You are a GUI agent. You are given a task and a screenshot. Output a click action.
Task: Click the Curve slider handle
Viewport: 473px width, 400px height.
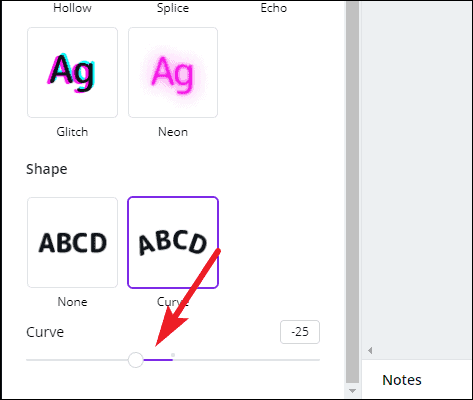pos(136,360)
